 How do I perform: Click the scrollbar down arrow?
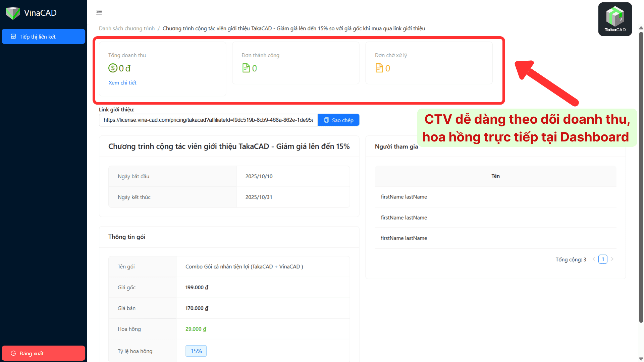(641, 359)
